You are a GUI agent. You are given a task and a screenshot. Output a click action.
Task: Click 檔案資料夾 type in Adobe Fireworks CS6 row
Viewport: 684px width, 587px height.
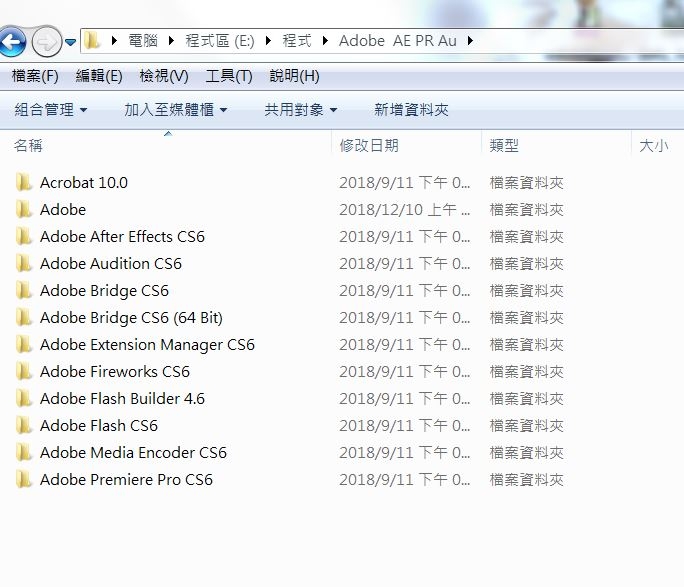tap(527, 372)
